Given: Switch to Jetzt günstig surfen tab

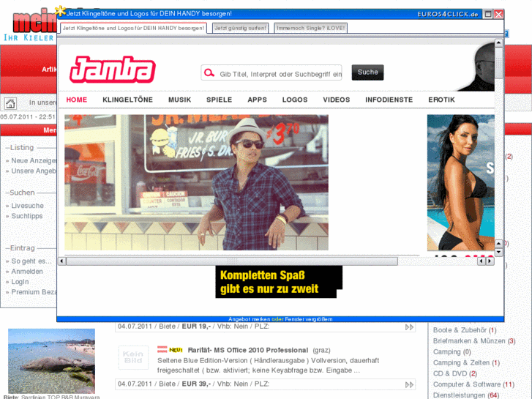Looking at the screenshot, I should 240,28.
